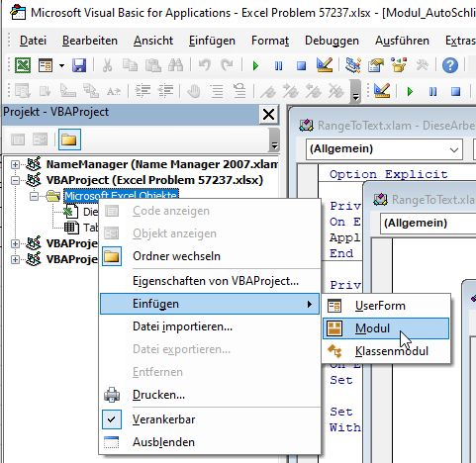Open Project Explorer toolbar icon
Screen dimensions: 476x463
353,65
